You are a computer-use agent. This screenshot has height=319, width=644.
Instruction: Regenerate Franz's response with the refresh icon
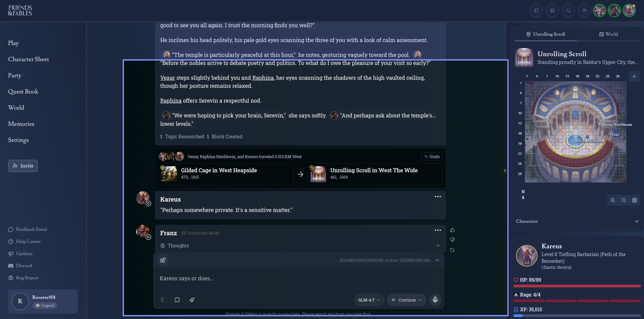pos(452,250)
